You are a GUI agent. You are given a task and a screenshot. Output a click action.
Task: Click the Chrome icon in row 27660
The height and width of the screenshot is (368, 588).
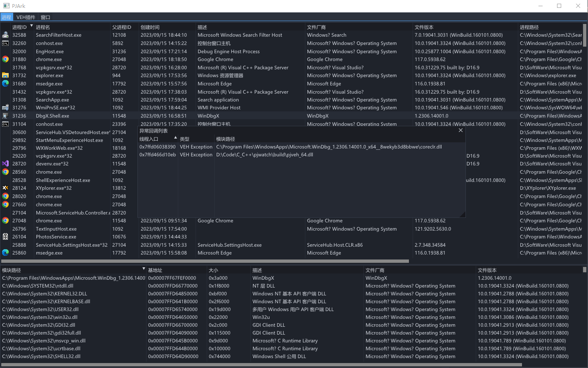(x=5, y=205)
